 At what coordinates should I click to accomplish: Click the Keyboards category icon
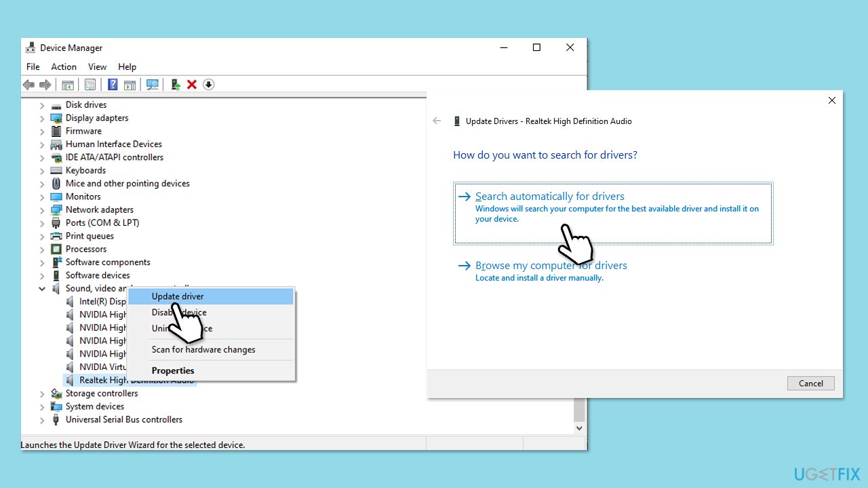pos(56,170)
